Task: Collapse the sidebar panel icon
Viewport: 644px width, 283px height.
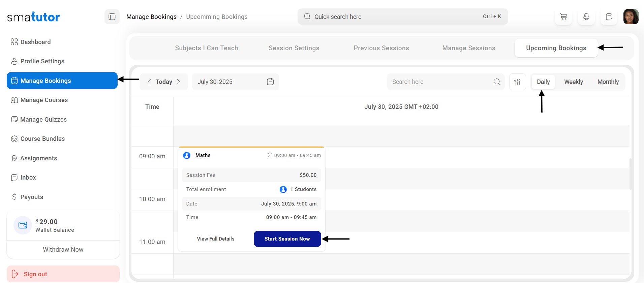Action: click(x=112, y=17)
